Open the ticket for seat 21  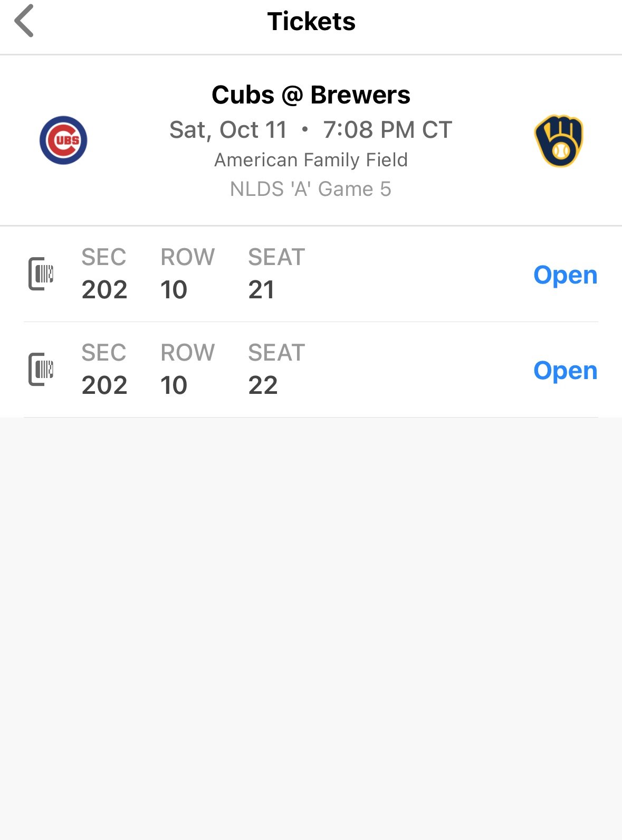click(565, 275)
